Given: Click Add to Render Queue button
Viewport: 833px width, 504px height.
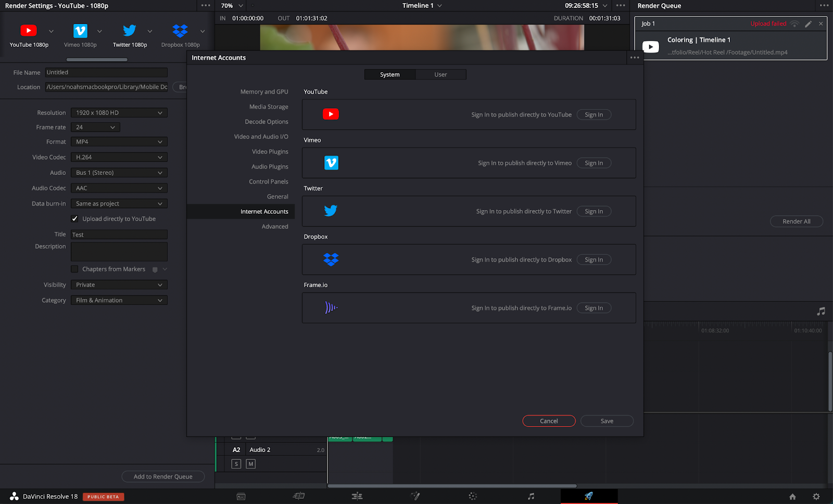Looking at the screenshot, I should pyautogui.click(x=163, y=476).
